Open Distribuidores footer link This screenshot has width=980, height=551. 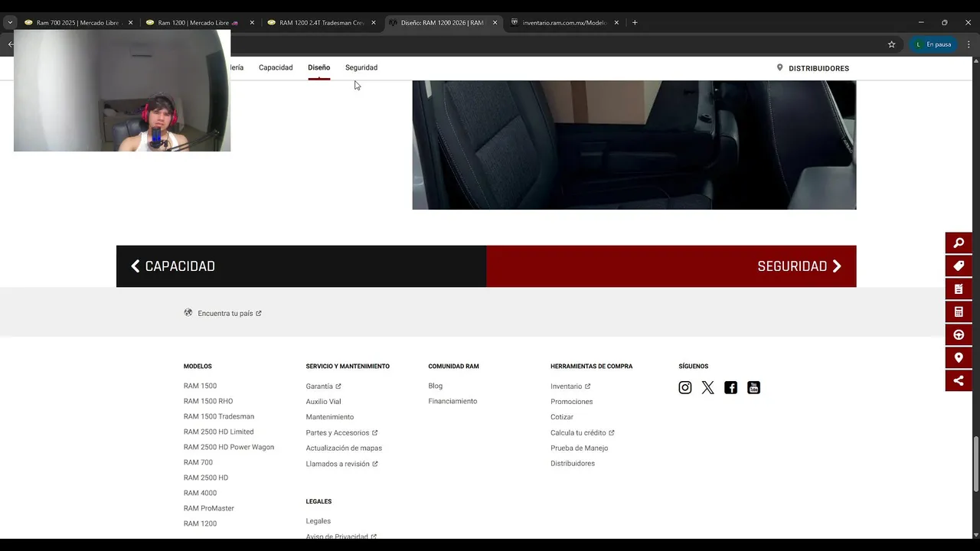point(573,463)
